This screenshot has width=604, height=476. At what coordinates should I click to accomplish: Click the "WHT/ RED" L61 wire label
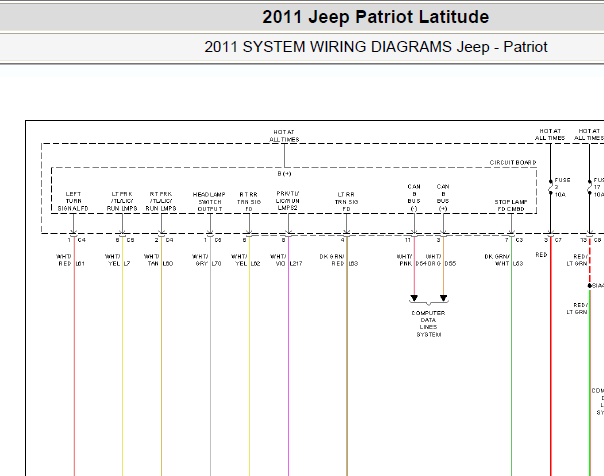coord(64,260)
